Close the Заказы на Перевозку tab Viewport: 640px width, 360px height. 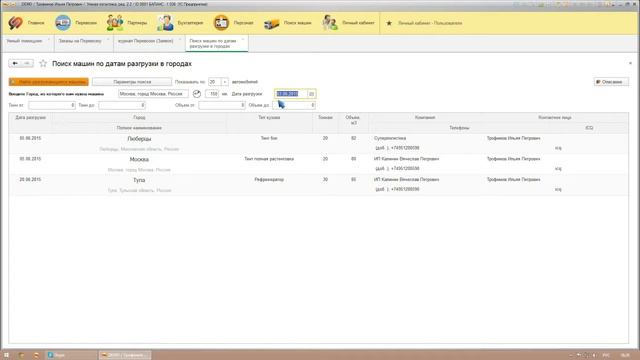tap(108, 40)
